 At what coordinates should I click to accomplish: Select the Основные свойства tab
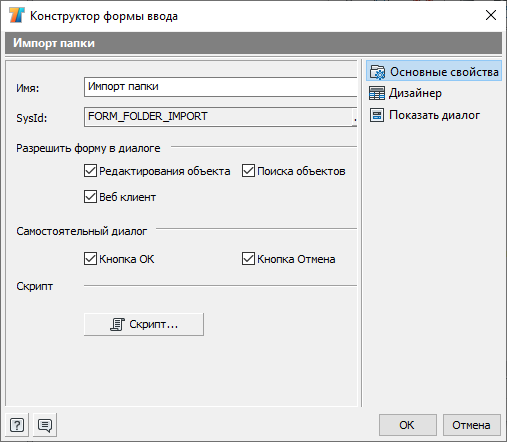tap(434, 71)
